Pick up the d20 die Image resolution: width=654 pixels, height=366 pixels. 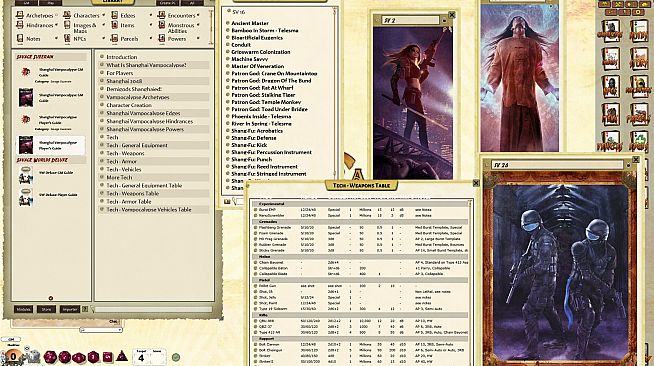point(50,357)
